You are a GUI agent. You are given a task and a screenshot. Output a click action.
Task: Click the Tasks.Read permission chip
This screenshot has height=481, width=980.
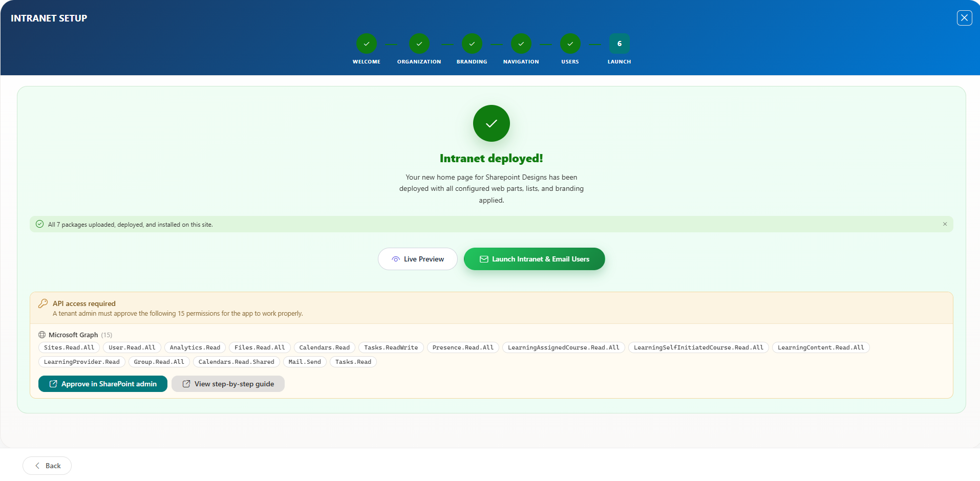pos(353,362)
